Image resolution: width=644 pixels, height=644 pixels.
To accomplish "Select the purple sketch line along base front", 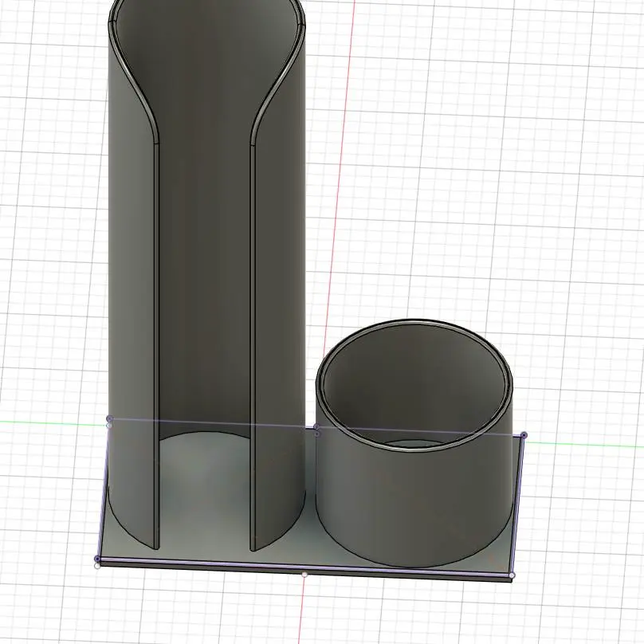I will coord(304,567).
